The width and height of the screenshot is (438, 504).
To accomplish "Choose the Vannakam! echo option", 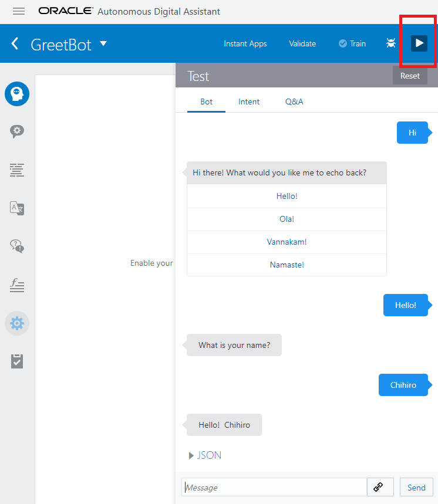I will point(287,242).
